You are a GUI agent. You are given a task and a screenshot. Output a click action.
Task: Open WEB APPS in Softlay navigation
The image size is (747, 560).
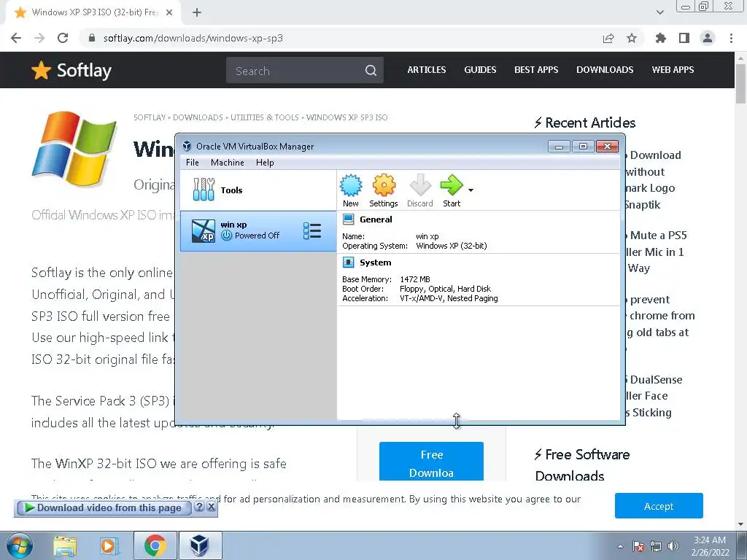[x=673, y=69]
